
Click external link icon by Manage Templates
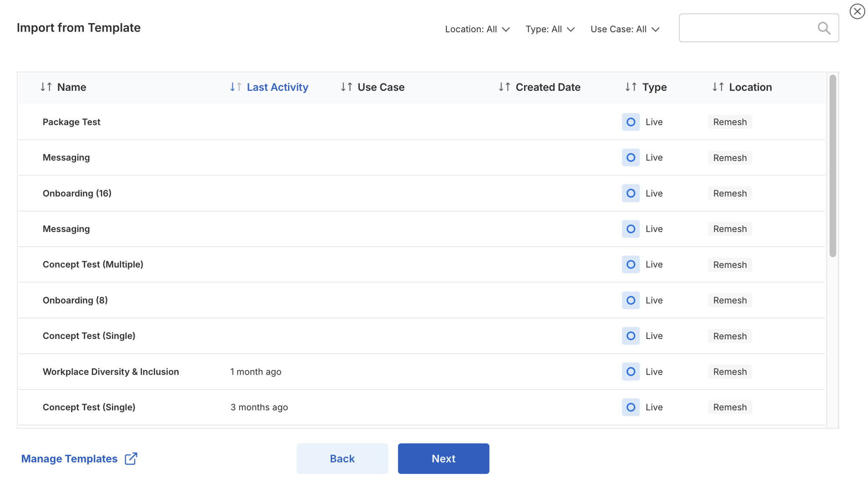click(131, 459)
